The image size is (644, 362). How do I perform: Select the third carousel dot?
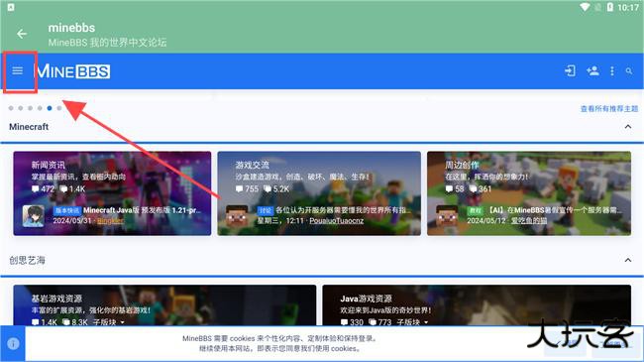[30, 108]
